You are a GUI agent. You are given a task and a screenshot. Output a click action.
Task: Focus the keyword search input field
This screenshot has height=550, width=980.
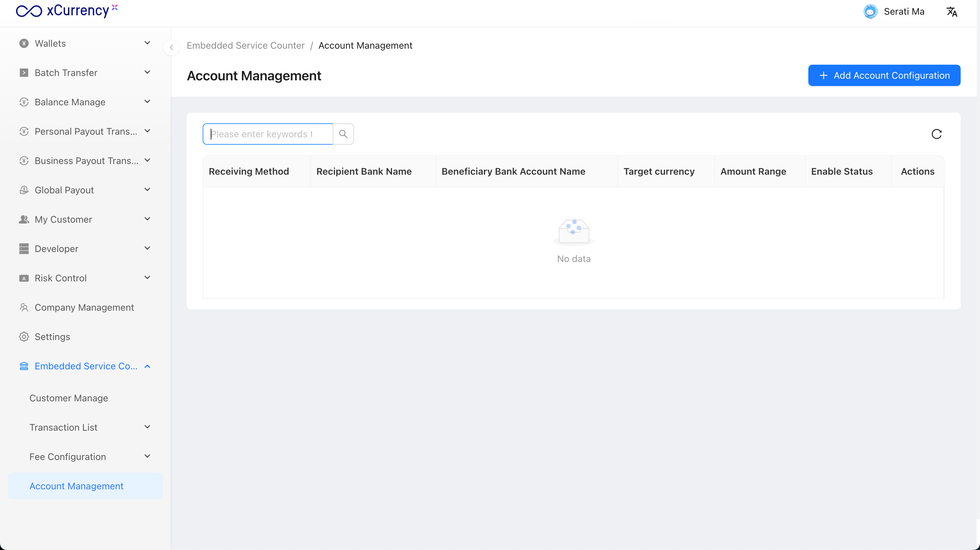[267, 134]
